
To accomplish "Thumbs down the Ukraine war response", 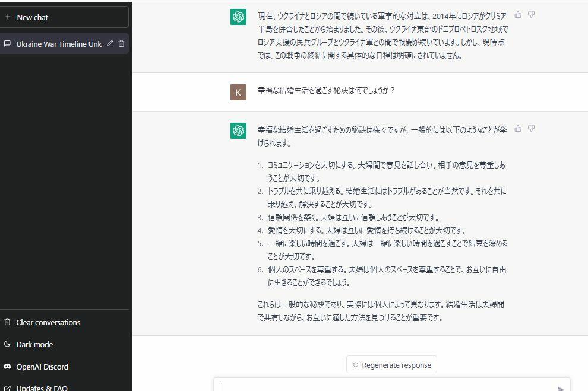I will coord(531,14).
